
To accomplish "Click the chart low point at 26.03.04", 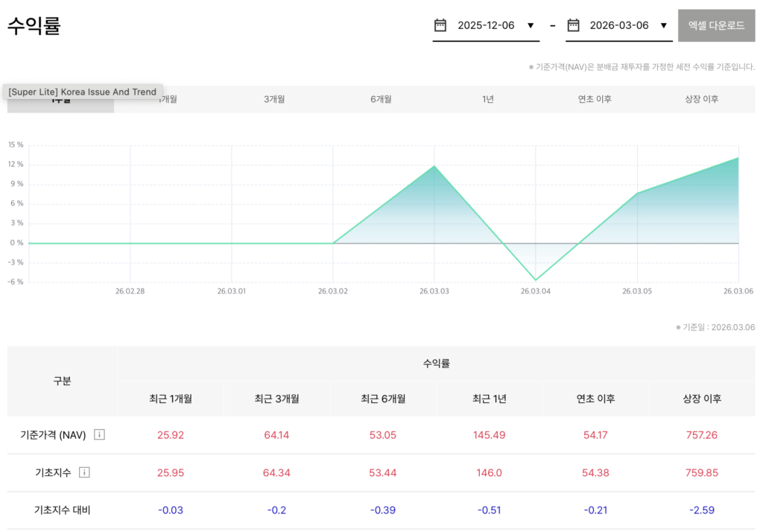I will [x=535, y=280].
